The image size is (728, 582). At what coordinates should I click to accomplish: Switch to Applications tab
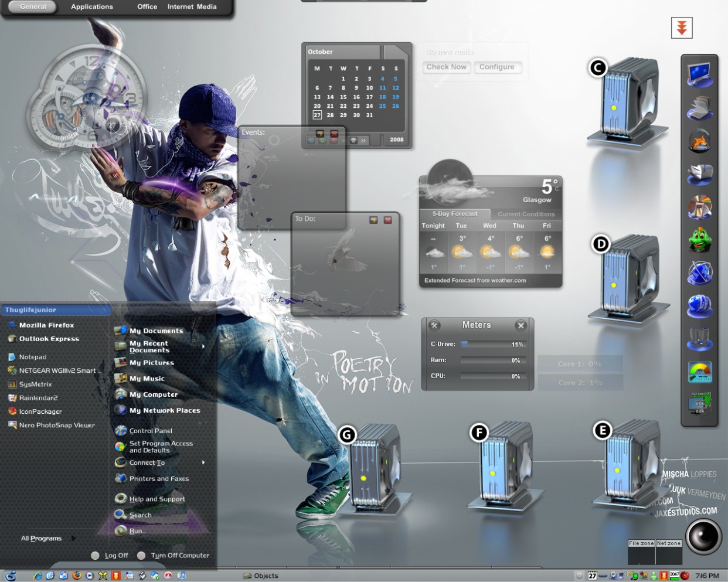[92, 6]
